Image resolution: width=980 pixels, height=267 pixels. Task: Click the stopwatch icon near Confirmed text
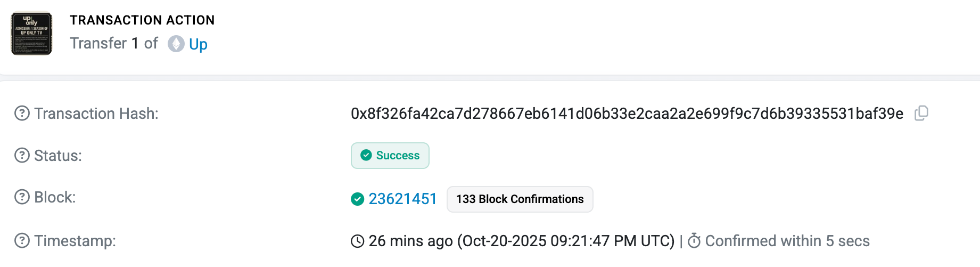(694, 241)
